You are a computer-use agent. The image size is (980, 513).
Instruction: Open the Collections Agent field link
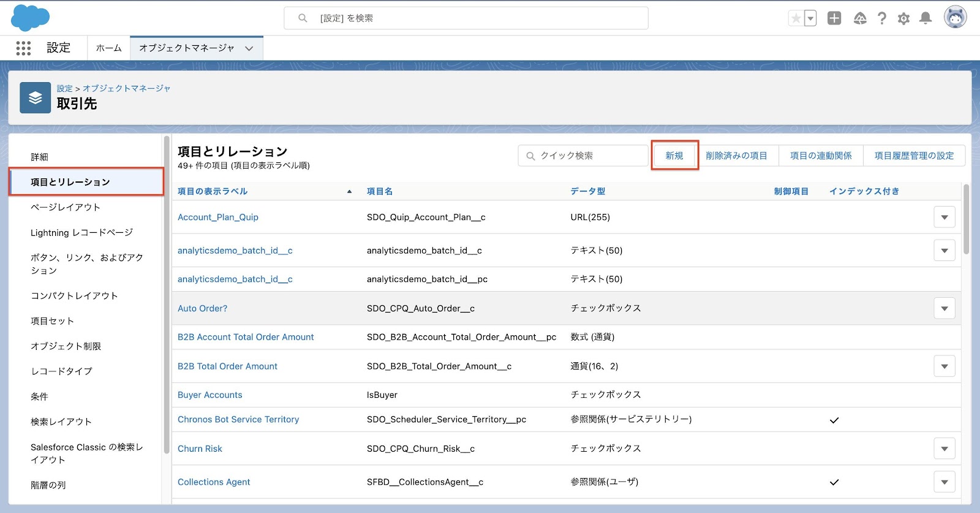[214, 482]
